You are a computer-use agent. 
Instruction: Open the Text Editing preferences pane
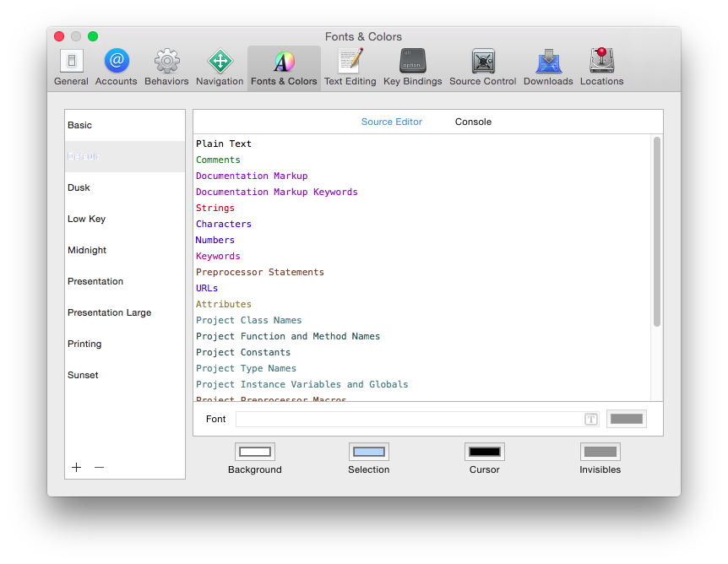[x=350, y=68]
